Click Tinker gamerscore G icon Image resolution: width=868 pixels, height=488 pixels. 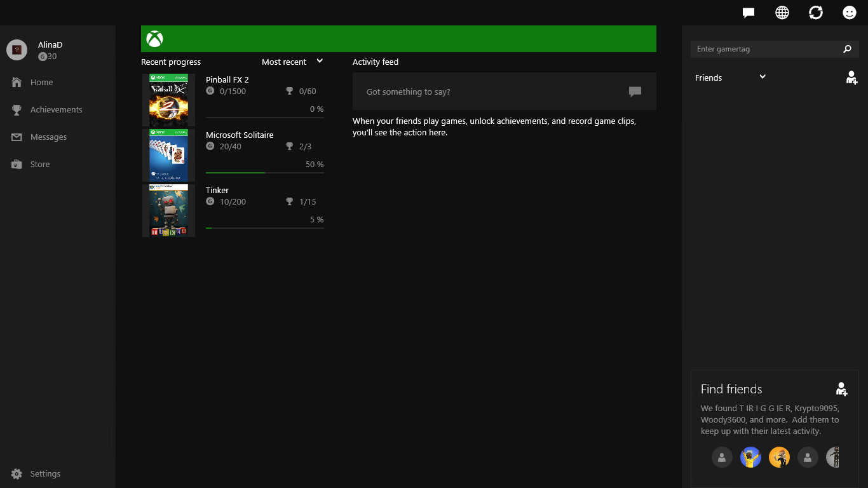pyautogui.click(x=210, y=201)
